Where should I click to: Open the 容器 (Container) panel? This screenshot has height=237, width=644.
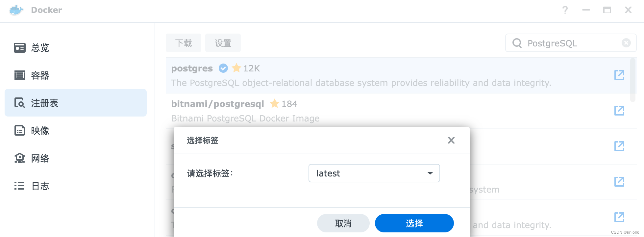click(40, 75)
